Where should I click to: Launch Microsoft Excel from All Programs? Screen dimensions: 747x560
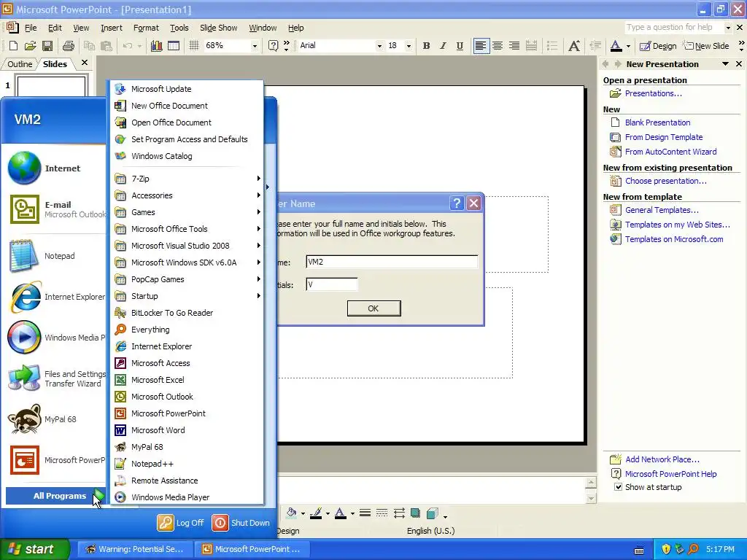158,380
